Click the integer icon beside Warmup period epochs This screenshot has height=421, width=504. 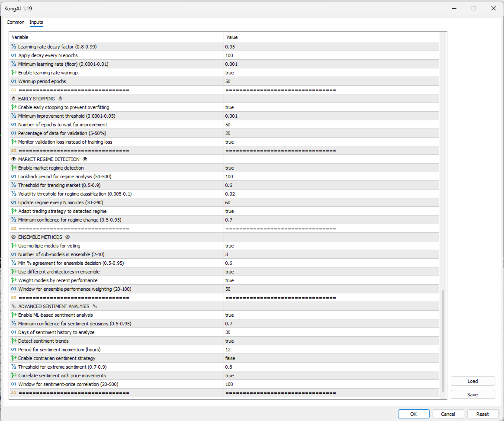pos(13,81)
